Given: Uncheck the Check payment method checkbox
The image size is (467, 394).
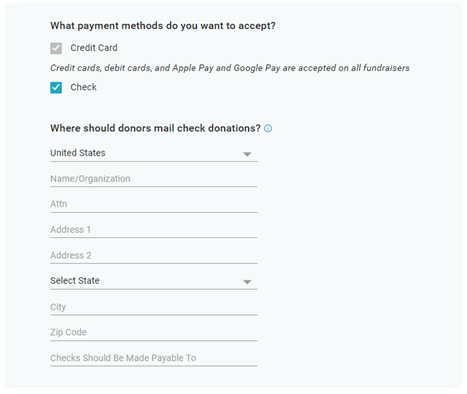Looking at the screenshot, I should click(56, 88).
